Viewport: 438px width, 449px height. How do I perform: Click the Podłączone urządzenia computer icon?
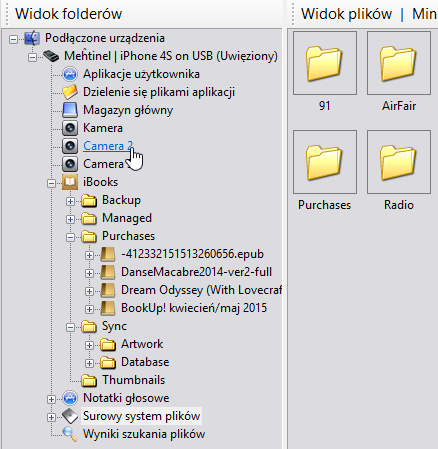(x=32, y=38)
